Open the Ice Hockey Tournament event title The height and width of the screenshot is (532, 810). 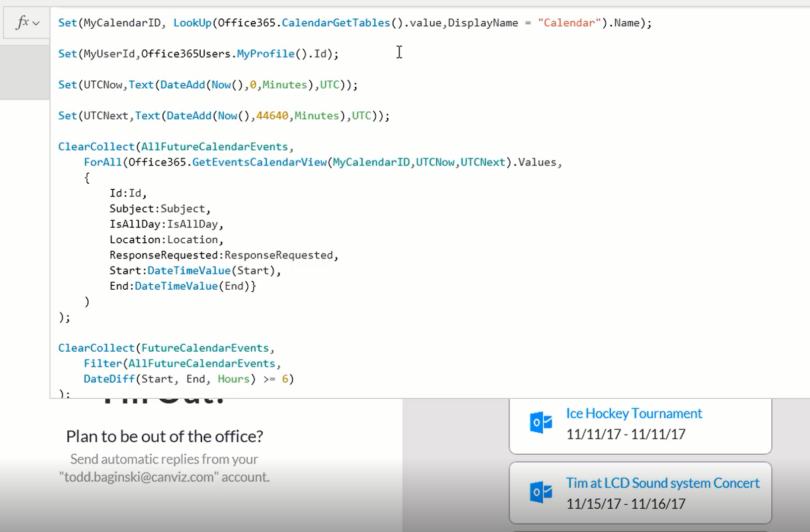click(634, 414)
